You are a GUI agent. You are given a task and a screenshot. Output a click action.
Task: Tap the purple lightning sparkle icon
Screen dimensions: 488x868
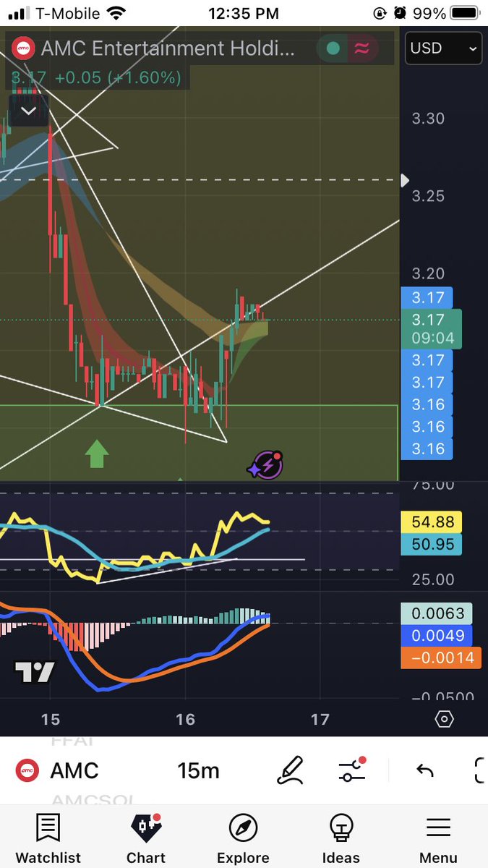[265, 465]
